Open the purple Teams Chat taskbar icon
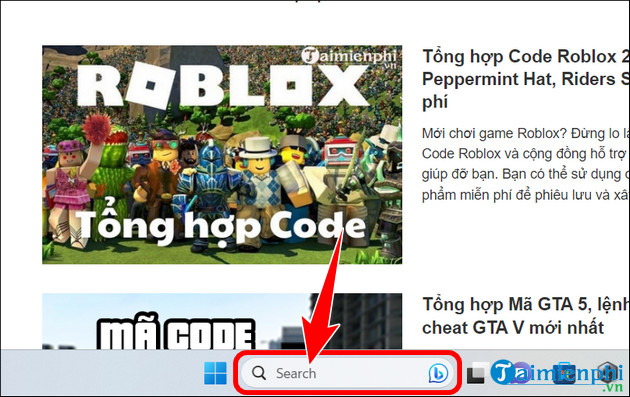The image size is (630, 397). pyautogui.click(x=521, y=372)
